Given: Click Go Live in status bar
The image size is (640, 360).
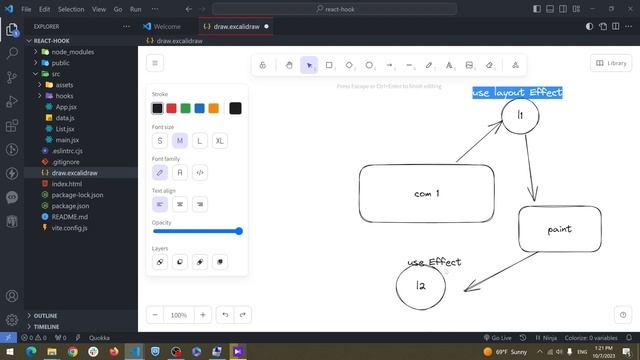Looking at the screenshot, I should (498, 338).
